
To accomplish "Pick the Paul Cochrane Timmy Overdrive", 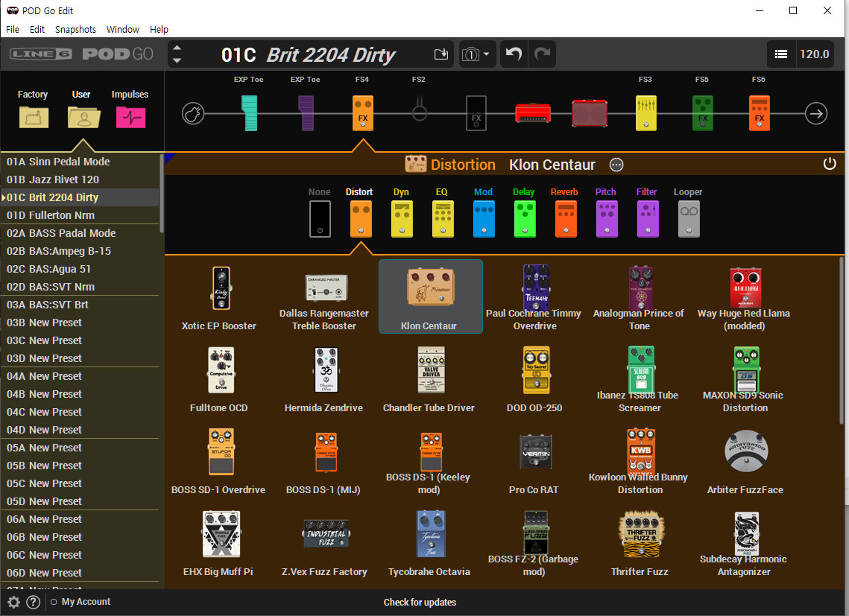I will 534,296.
